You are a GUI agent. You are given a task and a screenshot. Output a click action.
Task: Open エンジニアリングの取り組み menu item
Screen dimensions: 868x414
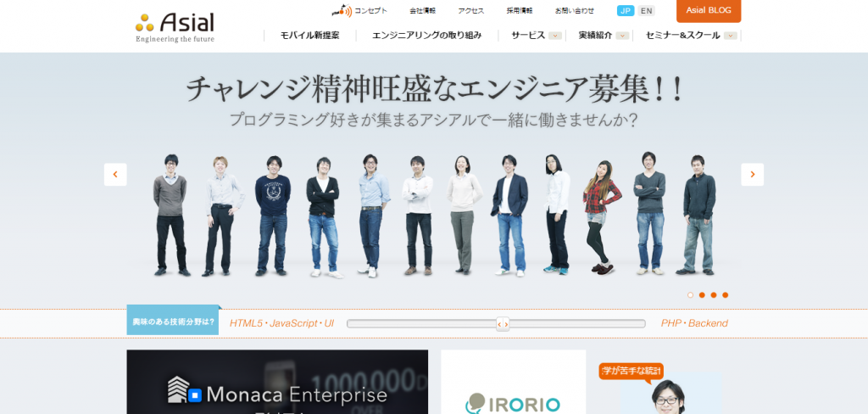[427, 36]
